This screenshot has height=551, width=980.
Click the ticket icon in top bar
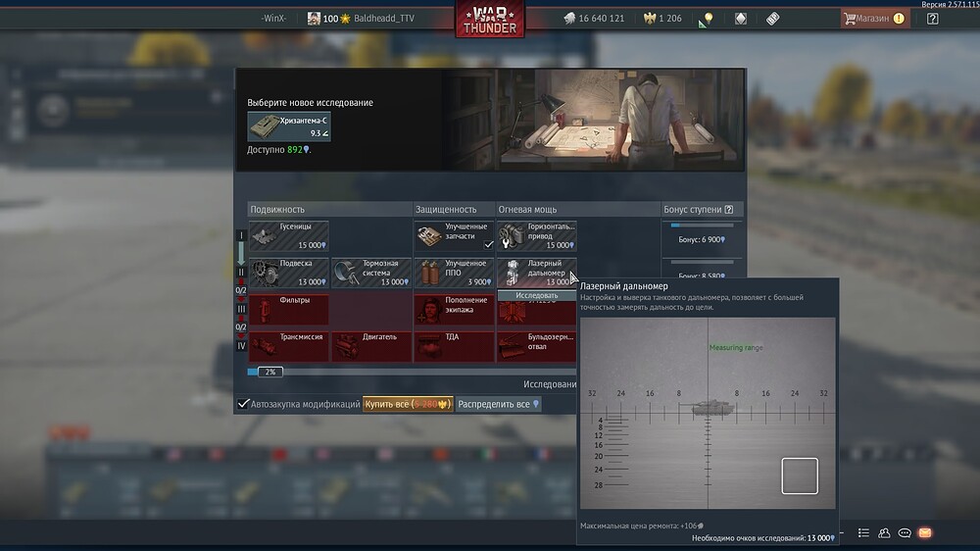[772, 19]
